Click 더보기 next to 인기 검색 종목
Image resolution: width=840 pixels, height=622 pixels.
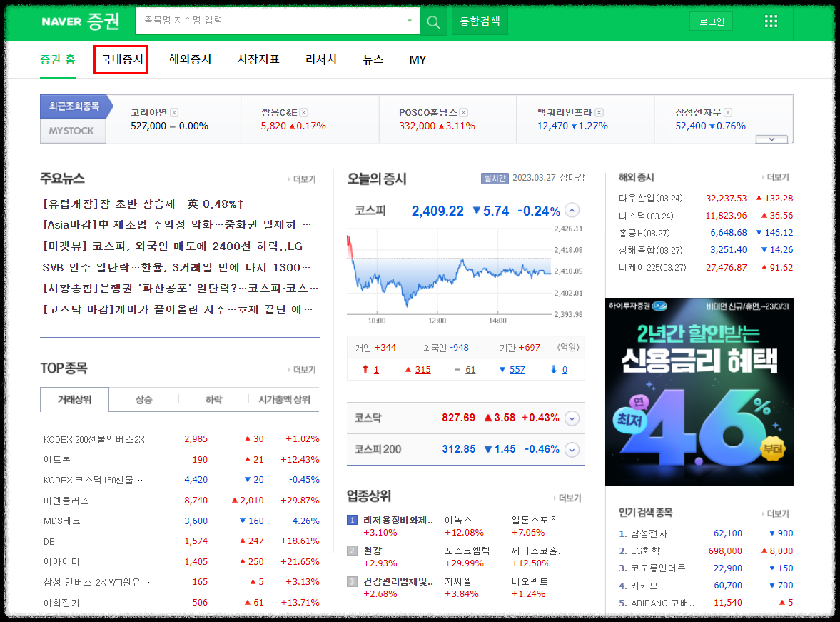[x=776, y=513]
